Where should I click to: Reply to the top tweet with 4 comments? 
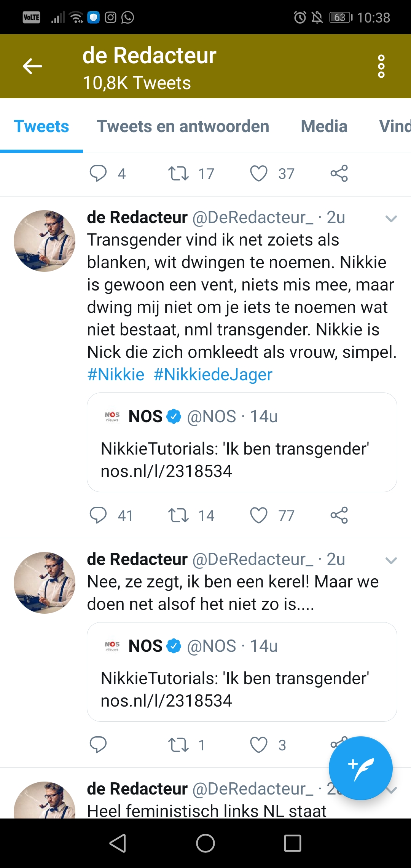(98, 173)
